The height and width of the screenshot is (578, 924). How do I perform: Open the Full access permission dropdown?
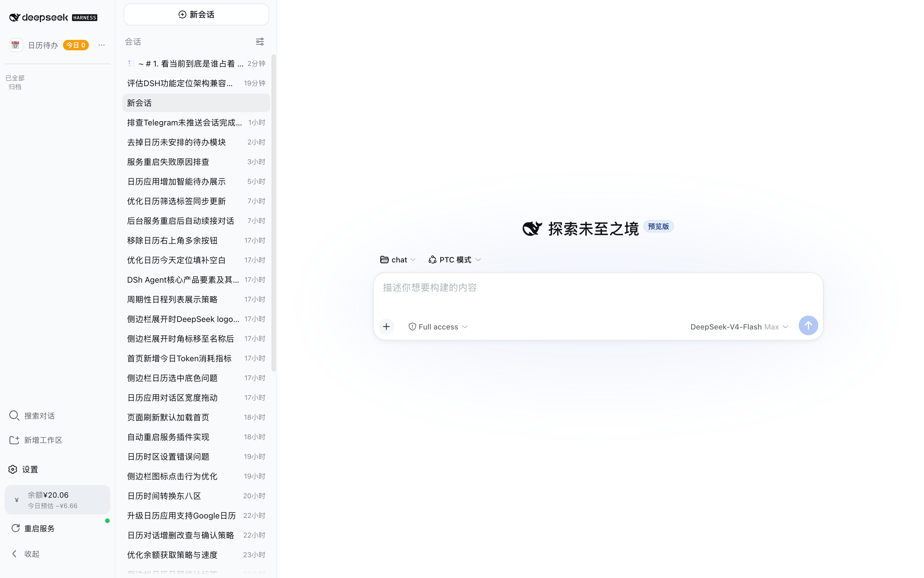[x=438, y=327]
